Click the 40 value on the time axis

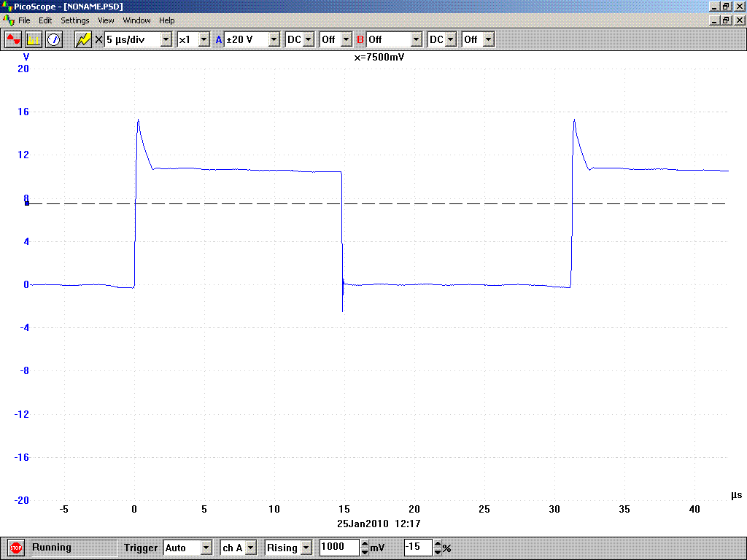(694, 509)
